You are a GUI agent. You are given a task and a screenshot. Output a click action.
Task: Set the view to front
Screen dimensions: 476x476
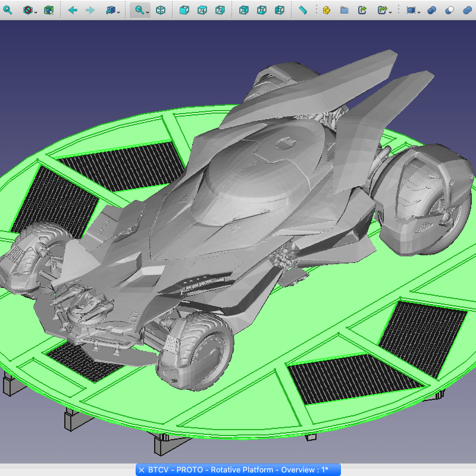[184, 10]
